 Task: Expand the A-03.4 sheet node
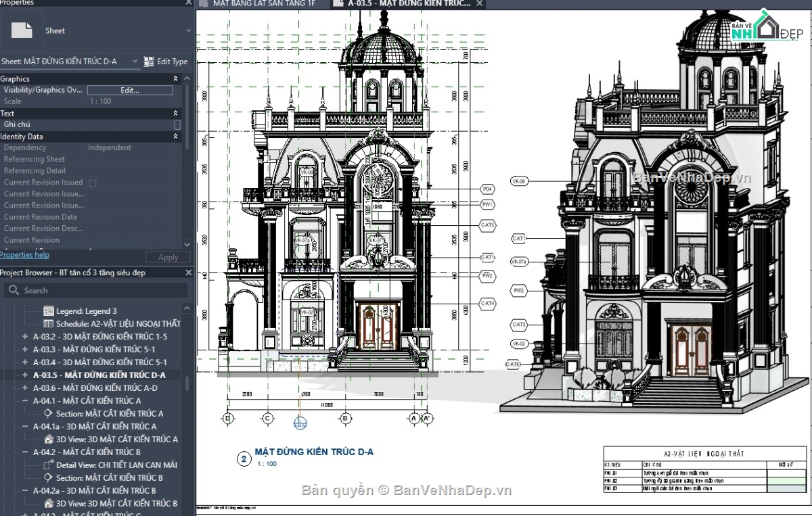[x=25, y=362]
